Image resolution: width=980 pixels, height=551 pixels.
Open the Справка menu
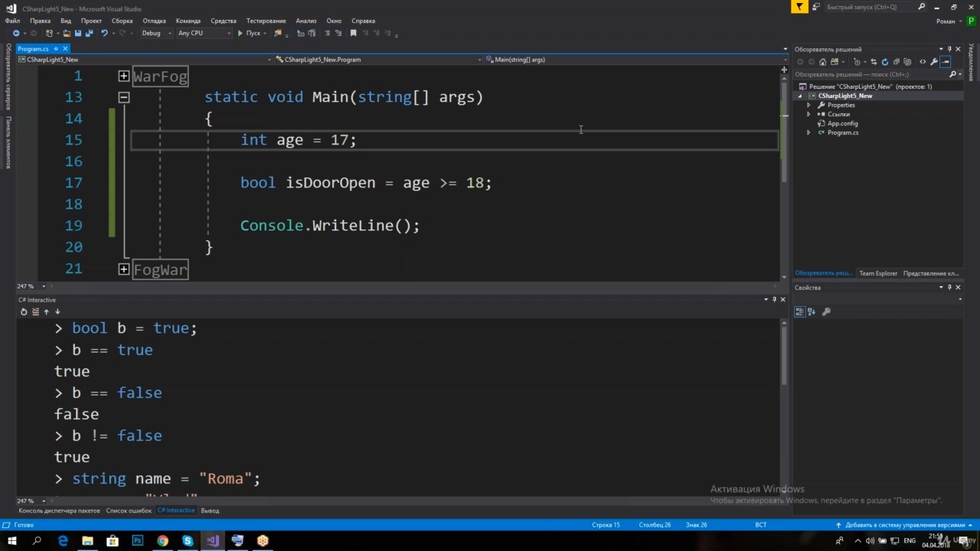click(363, 21)
